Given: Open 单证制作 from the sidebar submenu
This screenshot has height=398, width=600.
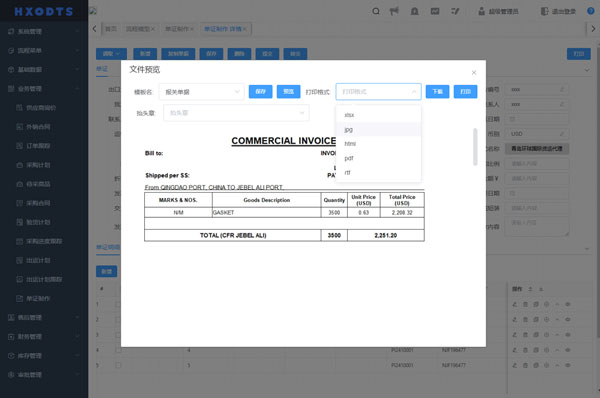Looking at the screenshot, I should click(38, 298).
